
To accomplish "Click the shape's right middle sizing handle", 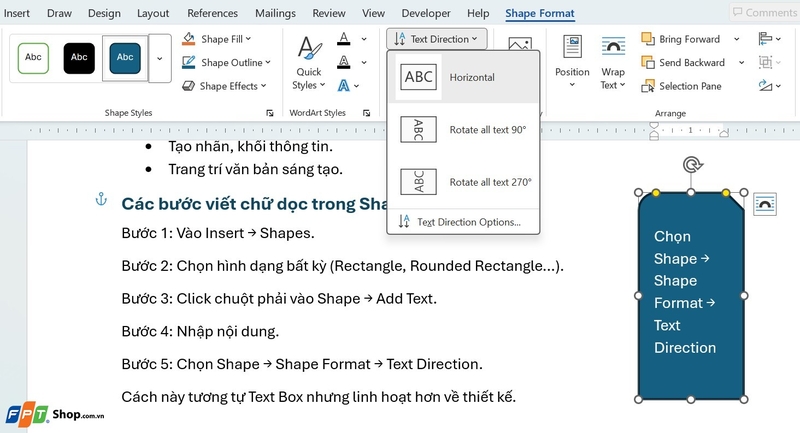I will (744, 296).
